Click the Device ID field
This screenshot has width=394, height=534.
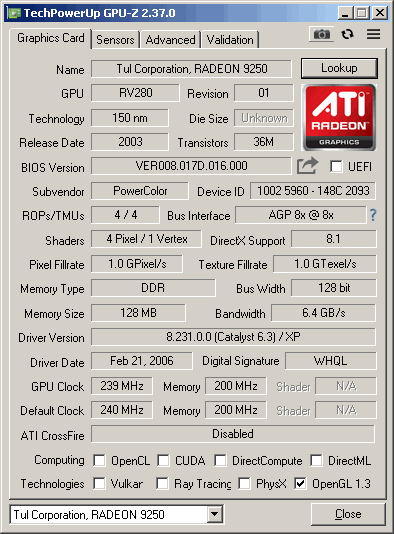coord(313,191)
